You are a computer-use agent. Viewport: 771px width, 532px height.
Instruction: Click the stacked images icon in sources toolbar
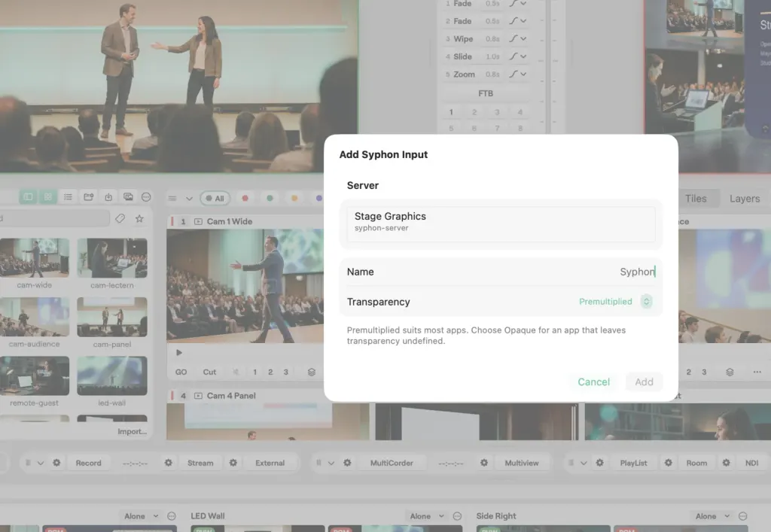click(128, 197)
